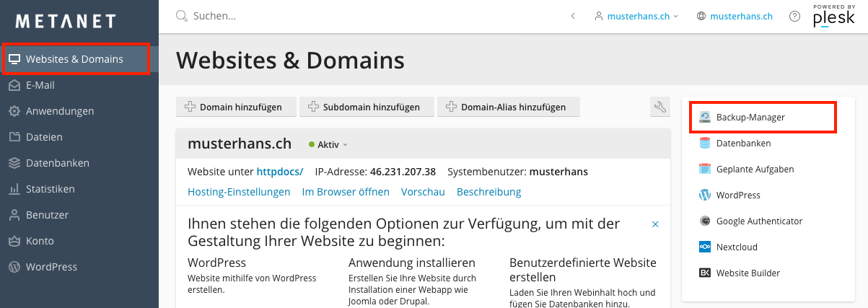Click the Google Authenticator icon
The image size is (868, 308).
point(705,221)
